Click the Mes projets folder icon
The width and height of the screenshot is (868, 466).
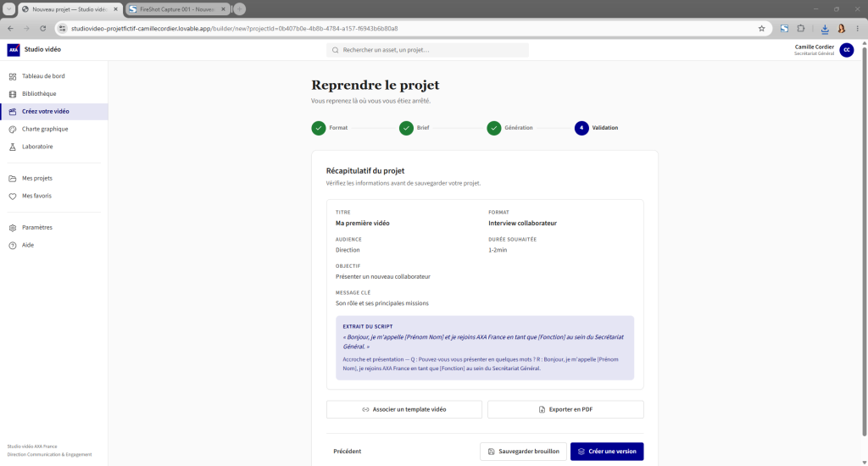click(x=13, y=179)
